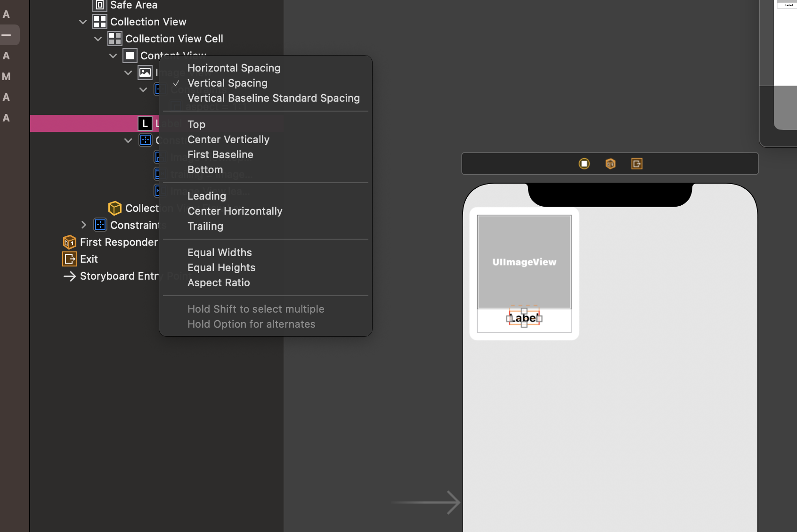Click the Content View square icon

coord(130,56)
